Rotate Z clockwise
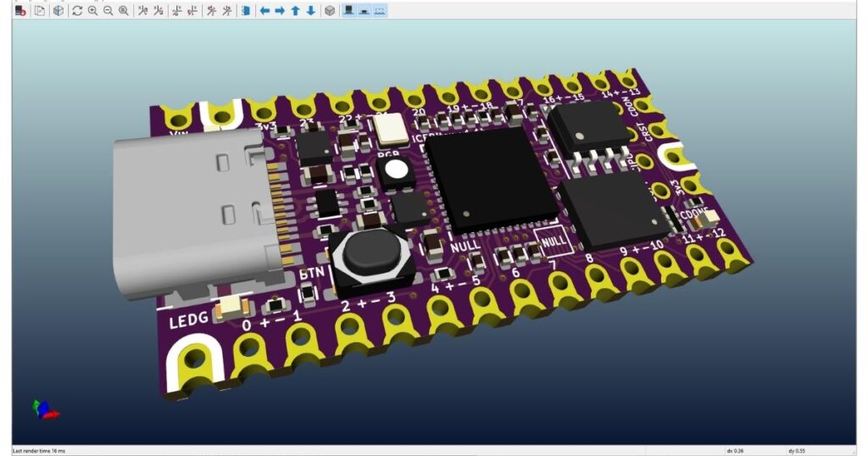 click(x=211, y=10)
